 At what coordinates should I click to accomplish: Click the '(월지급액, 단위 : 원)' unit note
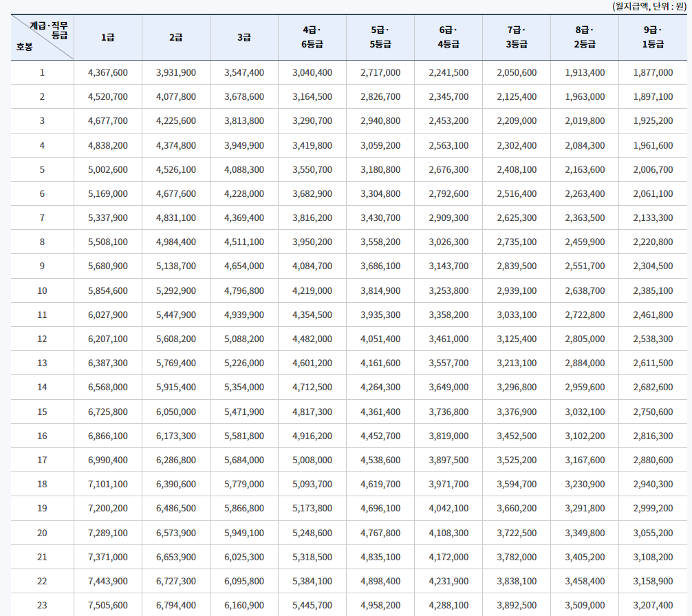(649, 7)
